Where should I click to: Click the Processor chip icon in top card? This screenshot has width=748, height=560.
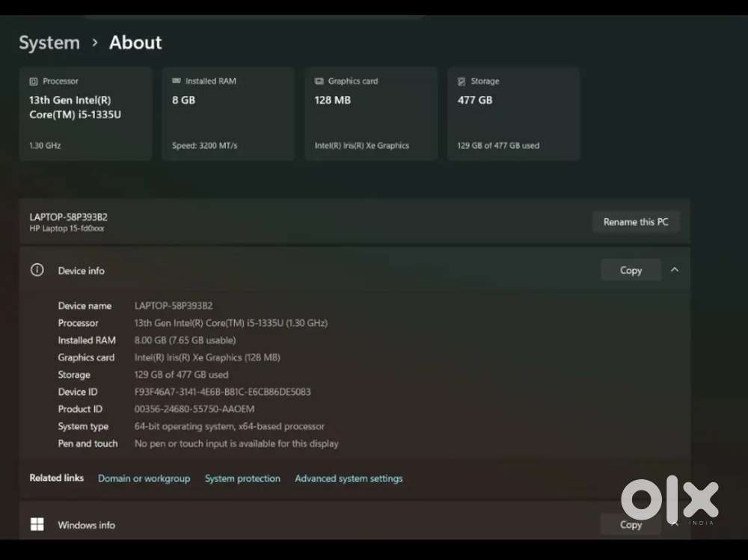34,81
